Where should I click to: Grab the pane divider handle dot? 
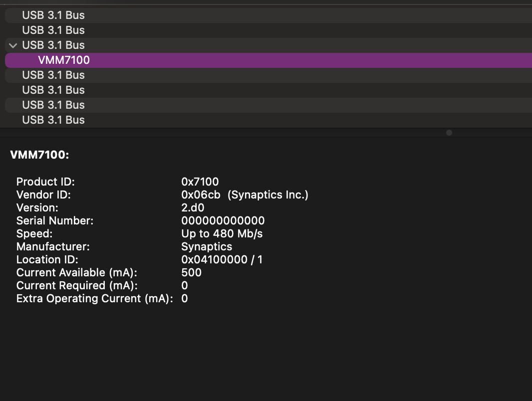(449, 133)
